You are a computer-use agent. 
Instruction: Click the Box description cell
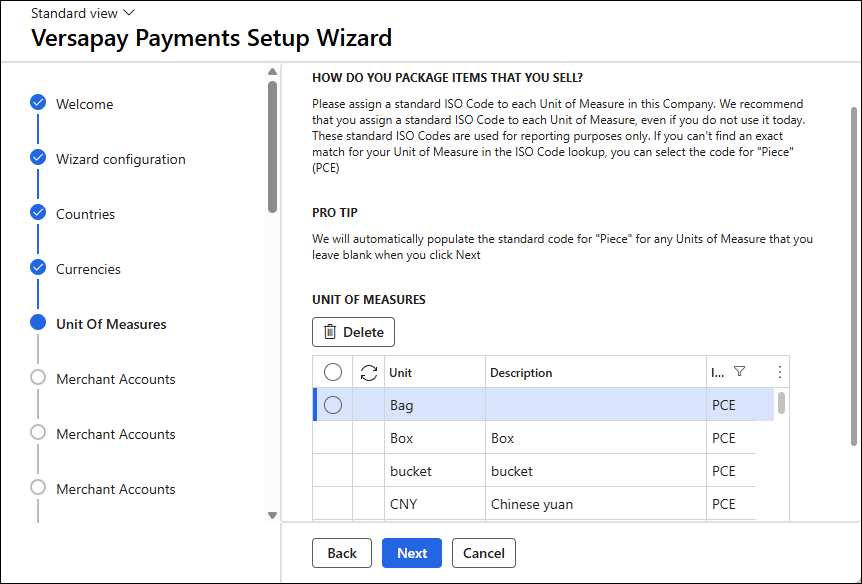[596, 438]
